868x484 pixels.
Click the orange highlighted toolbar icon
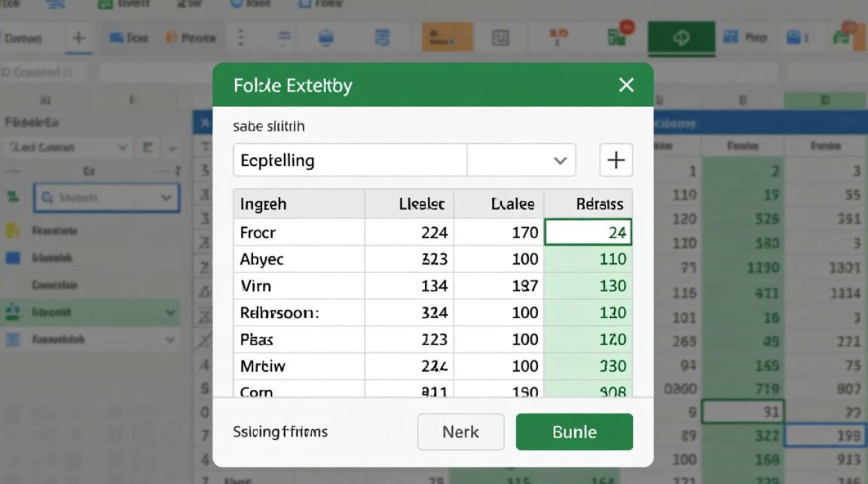click(x=448, y=37)
